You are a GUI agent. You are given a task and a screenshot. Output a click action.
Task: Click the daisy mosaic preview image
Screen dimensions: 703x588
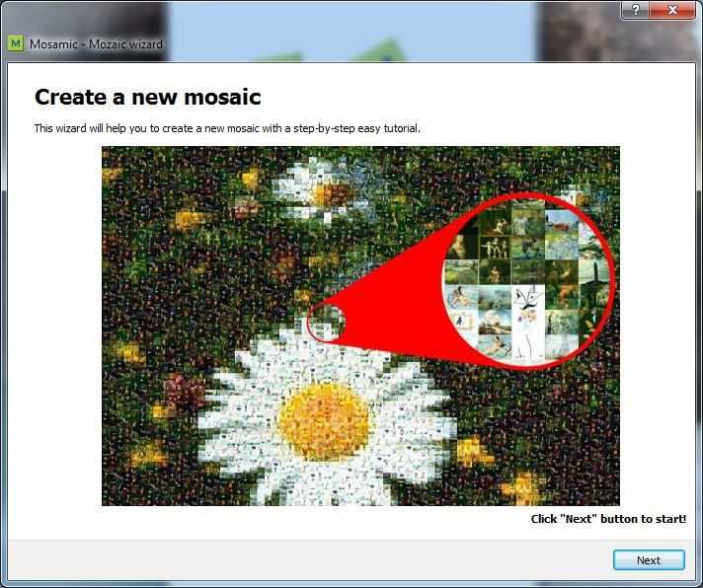point(360,326)
